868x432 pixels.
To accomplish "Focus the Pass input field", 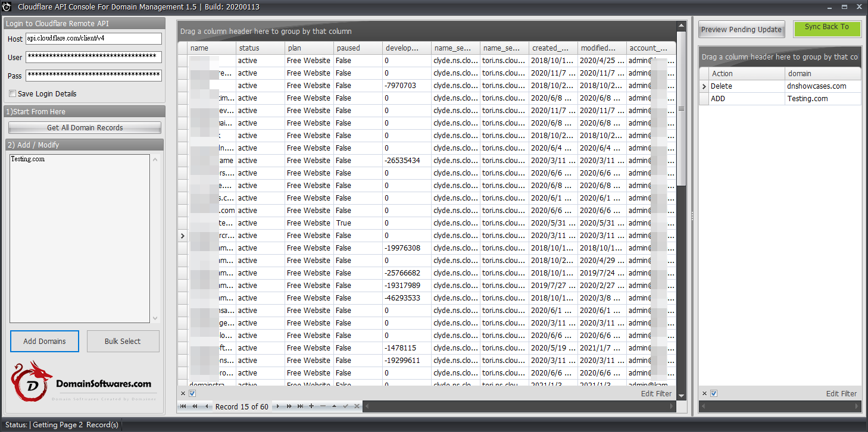I will [93, 76].
